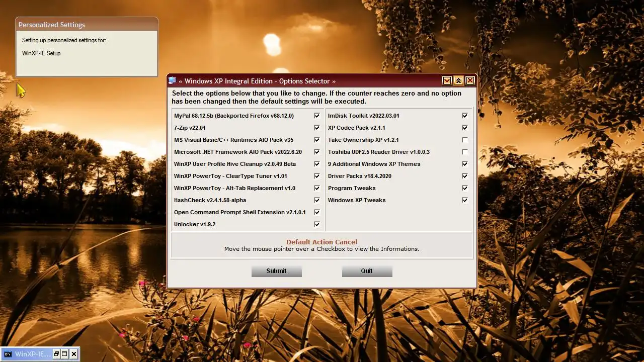Click the 'HashCheck v2.4.1.58-alpha' label
This screenshot has width=644, height=362.
(210, 200)
